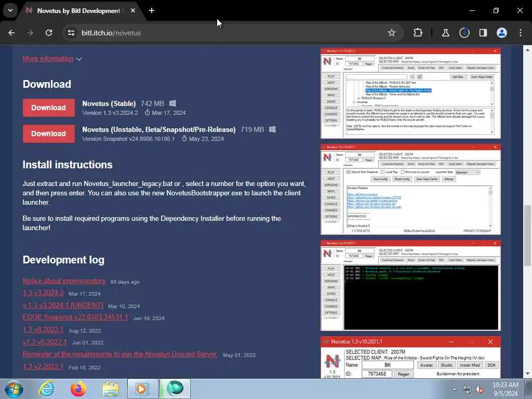
Task: Open Notice about impersonators devlog post
Action: (x=64, y=281)
